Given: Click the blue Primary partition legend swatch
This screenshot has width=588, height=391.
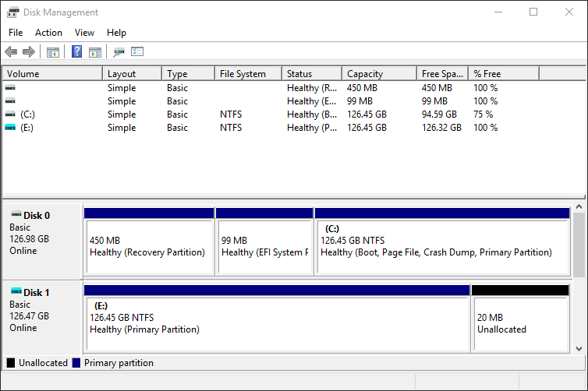Looking at the screenshot, I should click(x=76, y=363).
